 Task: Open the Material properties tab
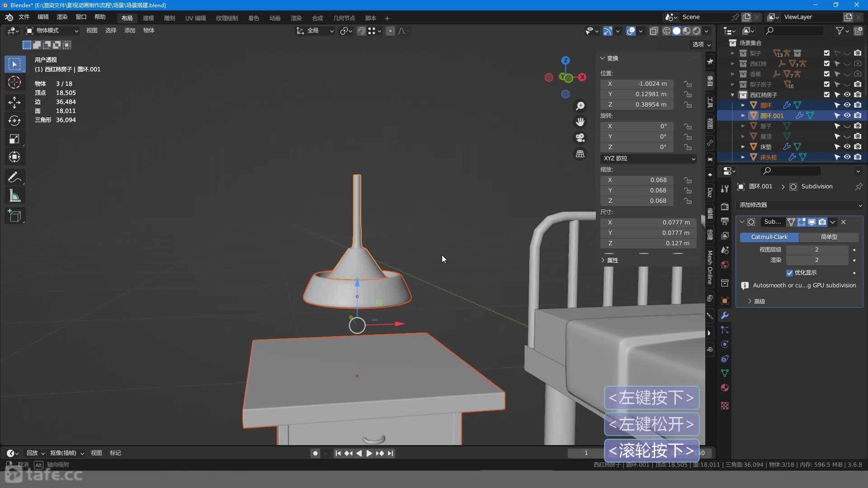click(725, 388)
